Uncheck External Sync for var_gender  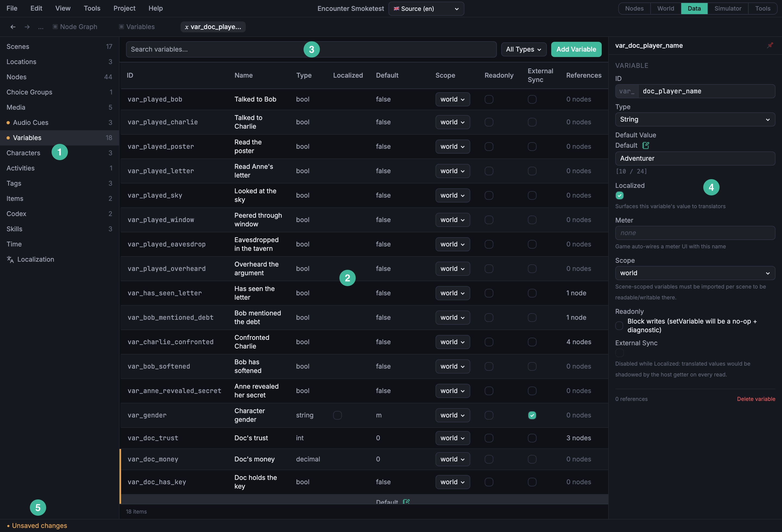[532, 415]
